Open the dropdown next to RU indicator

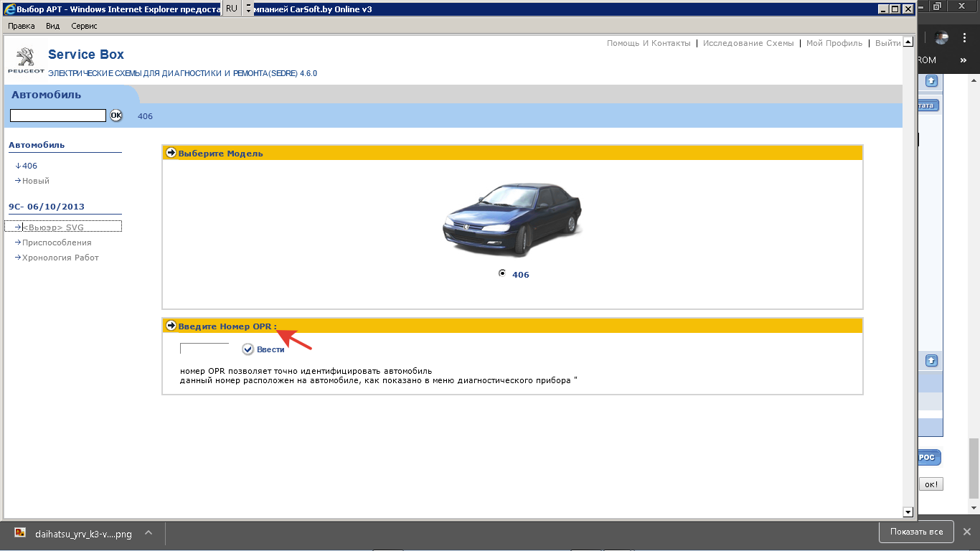[x=248, y=9]
